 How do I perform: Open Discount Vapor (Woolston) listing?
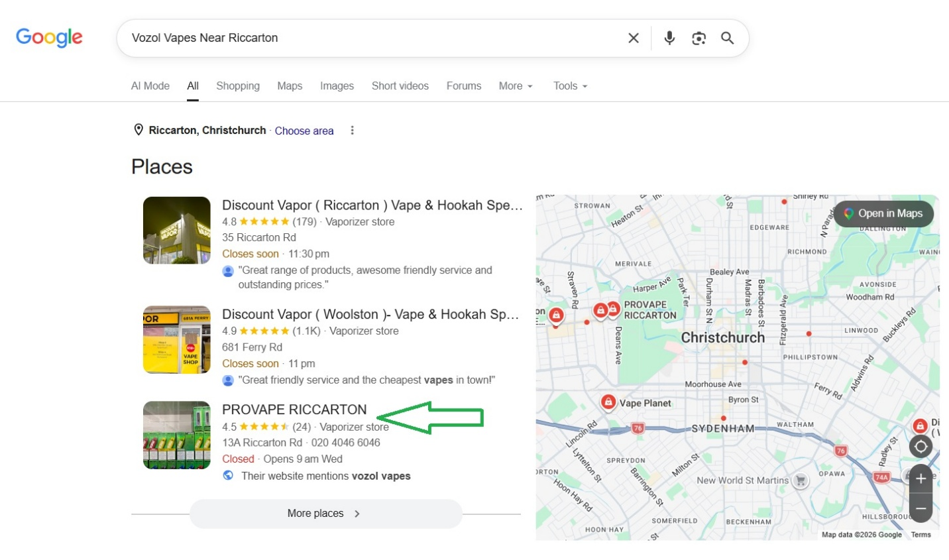pyautogui.click(x=370, y=314)
